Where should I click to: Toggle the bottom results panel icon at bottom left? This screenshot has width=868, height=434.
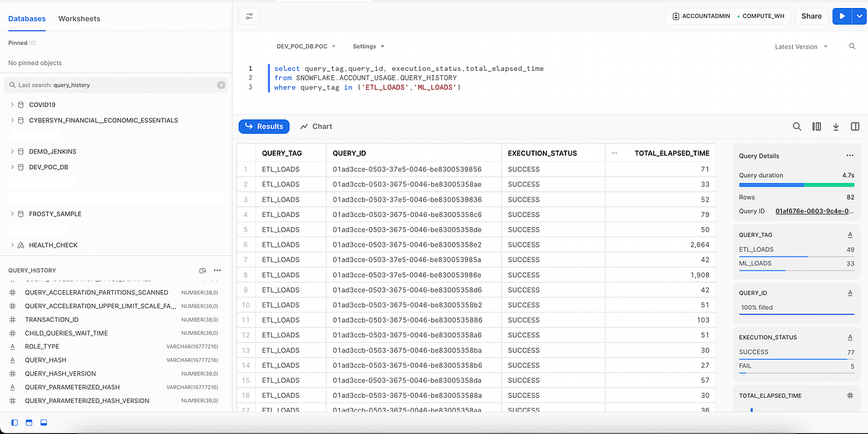click(x=29, y=422)
